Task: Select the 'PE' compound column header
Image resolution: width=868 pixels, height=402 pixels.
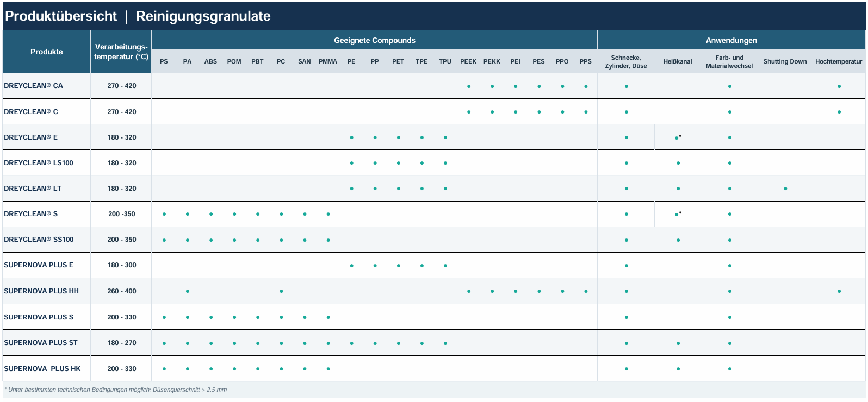Action: [351, 61]
